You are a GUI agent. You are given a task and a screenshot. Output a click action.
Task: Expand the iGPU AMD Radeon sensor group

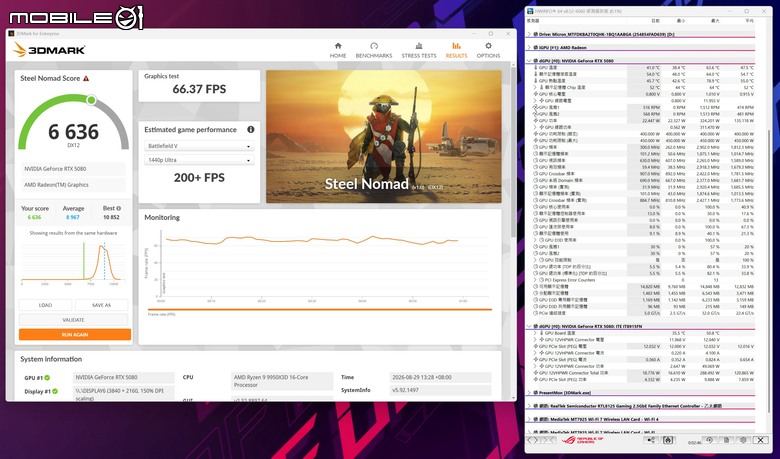click(529, 48)
